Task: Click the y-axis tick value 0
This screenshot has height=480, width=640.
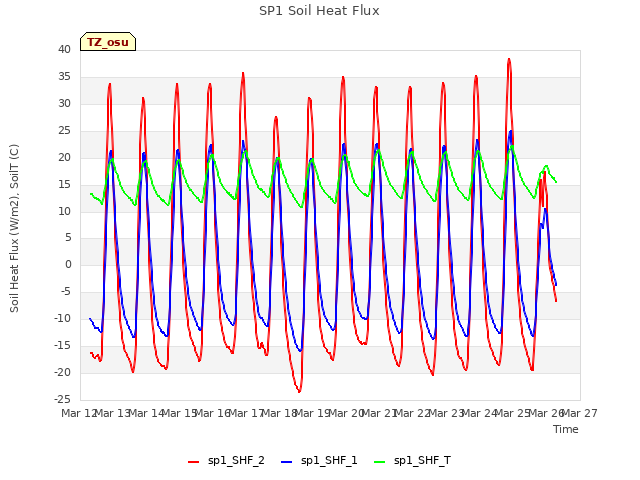Action: (x=68, y=264)
